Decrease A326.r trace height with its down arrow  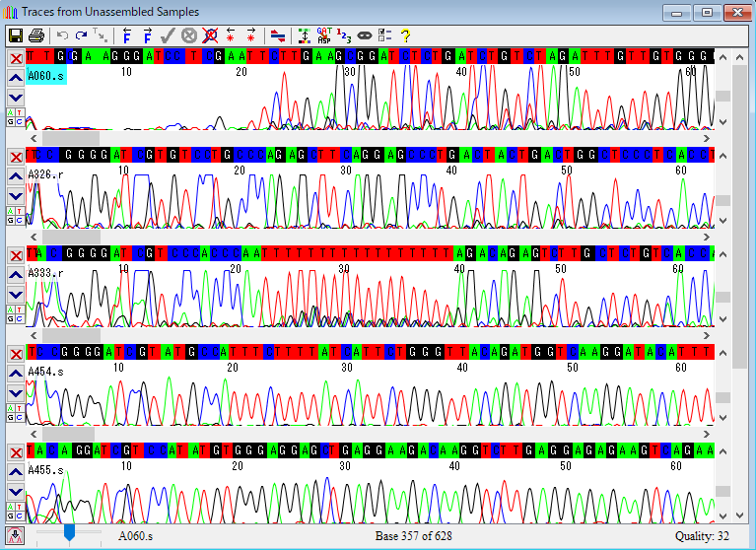[722, 220]
